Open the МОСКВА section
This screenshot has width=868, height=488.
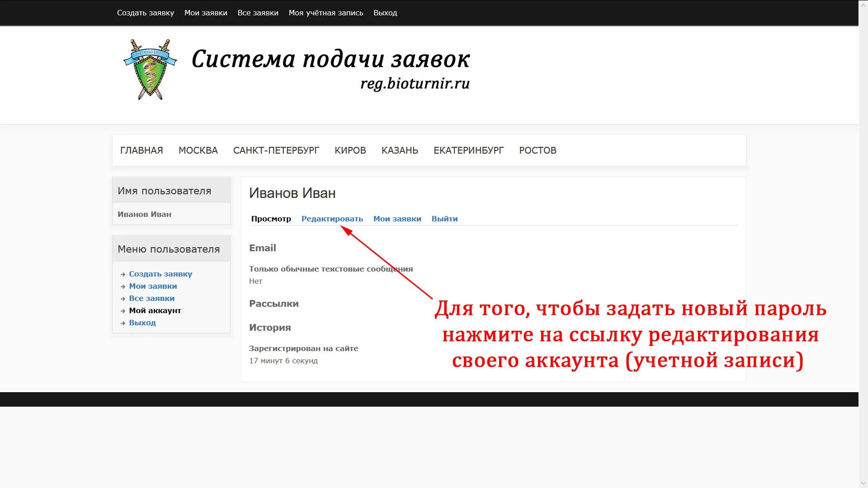pyautogui.click(x=198, y=150)
